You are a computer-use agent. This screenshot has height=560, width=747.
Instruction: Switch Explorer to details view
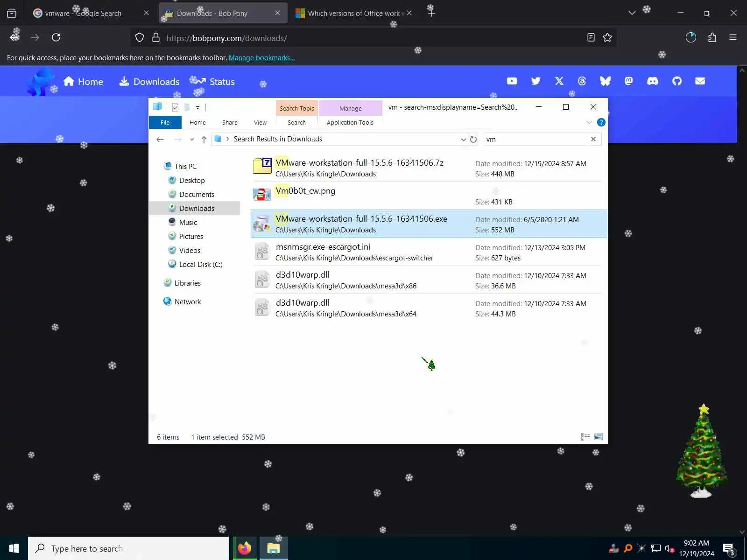click(585, 437)
